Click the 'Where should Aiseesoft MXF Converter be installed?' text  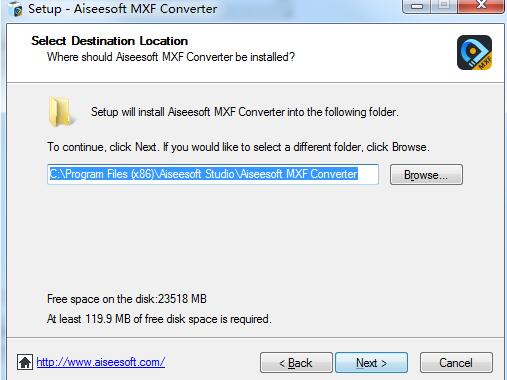[x=171, y=57]
